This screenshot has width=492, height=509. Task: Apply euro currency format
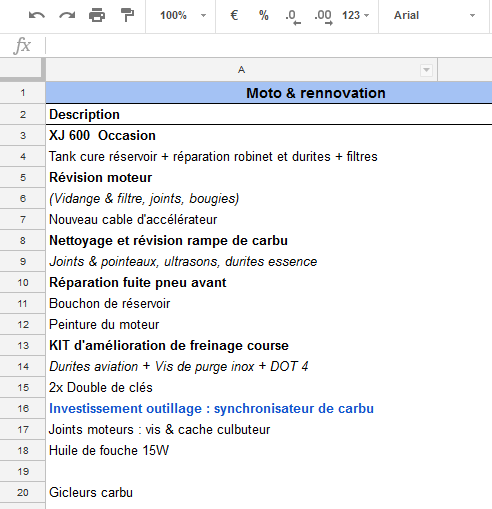pyautogui.click(x=234, y=15)
